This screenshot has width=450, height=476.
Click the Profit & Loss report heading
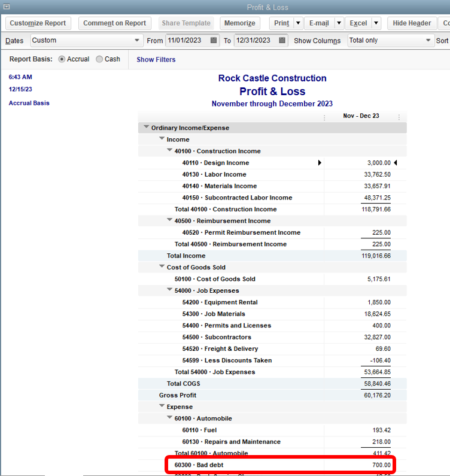272,92
